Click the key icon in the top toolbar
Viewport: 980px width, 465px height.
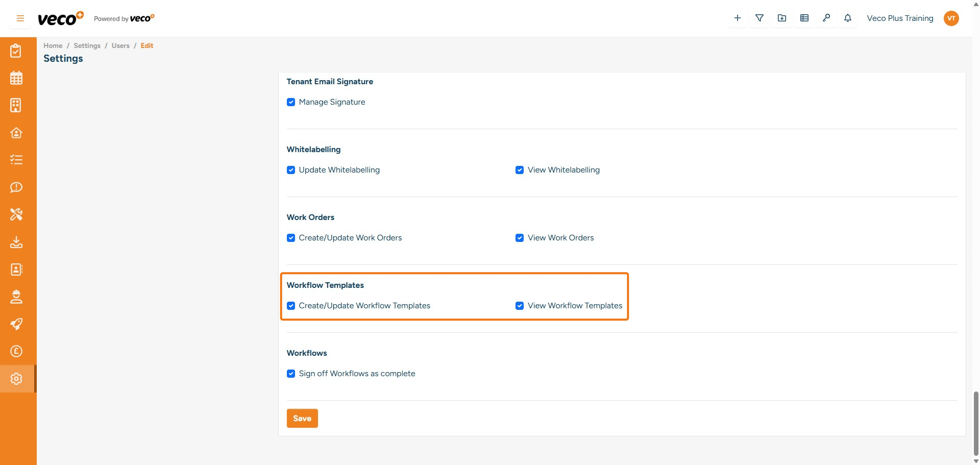(826, 18)
